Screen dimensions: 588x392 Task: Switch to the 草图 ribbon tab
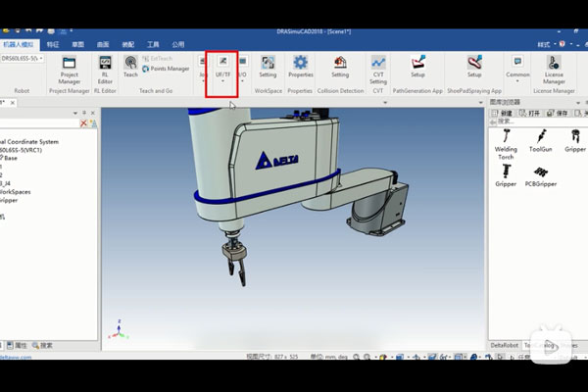point(78,45)
